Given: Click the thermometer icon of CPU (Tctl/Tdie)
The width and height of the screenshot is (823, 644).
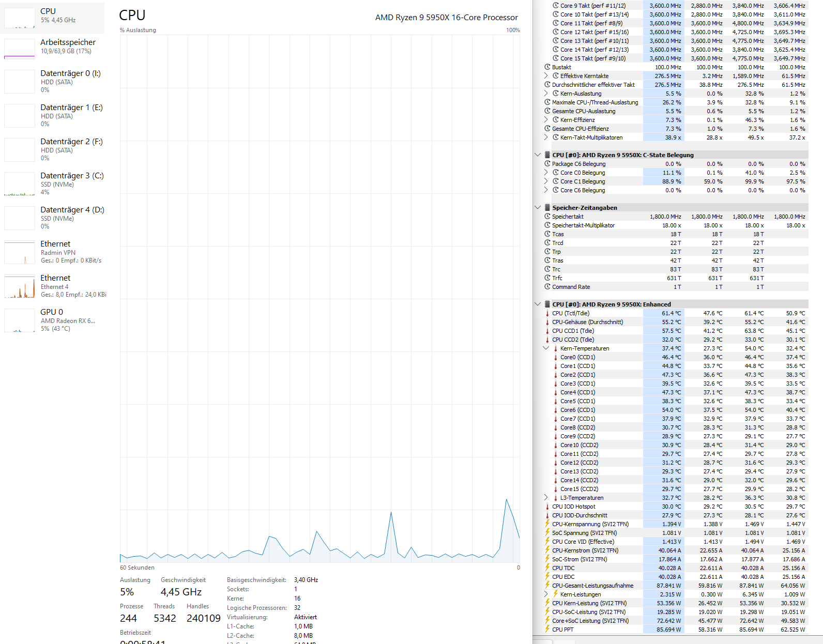Looking at the screenshot, I should pos(547,313).
